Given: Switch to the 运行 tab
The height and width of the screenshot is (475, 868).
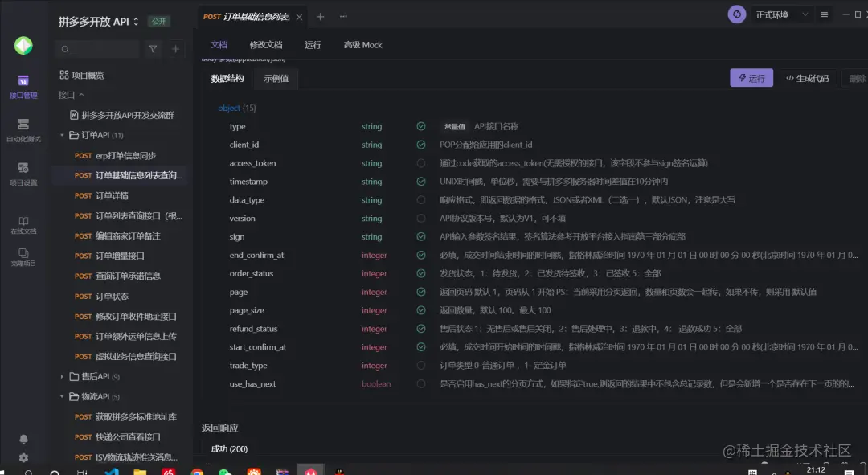Looking at the screenshot, I should coord(313,45).
